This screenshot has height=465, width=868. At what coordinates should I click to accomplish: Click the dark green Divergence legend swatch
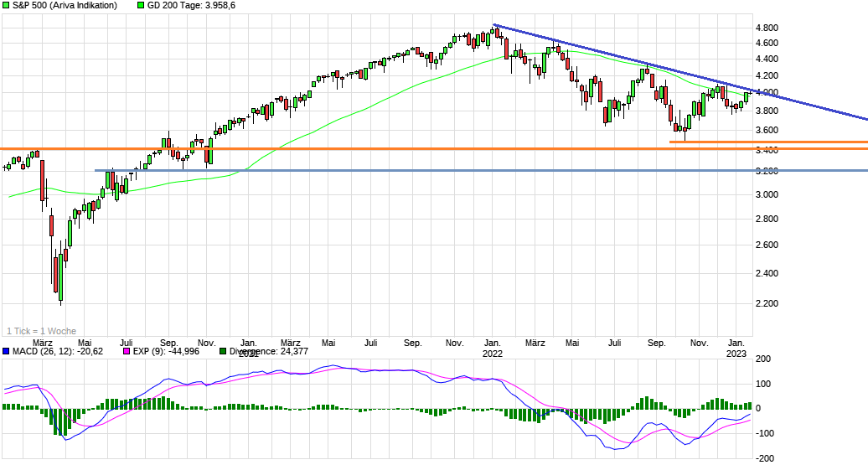coord(223,352)
